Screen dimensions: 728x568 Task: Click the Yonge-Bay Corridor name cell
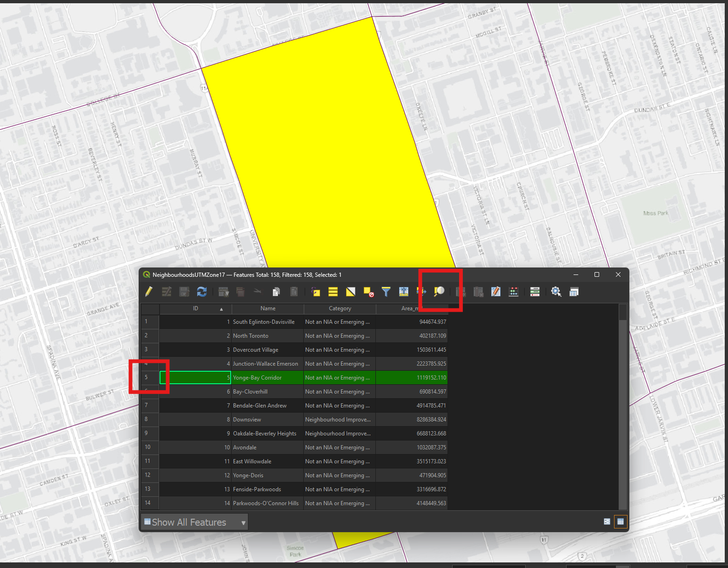tap(268, 378)
